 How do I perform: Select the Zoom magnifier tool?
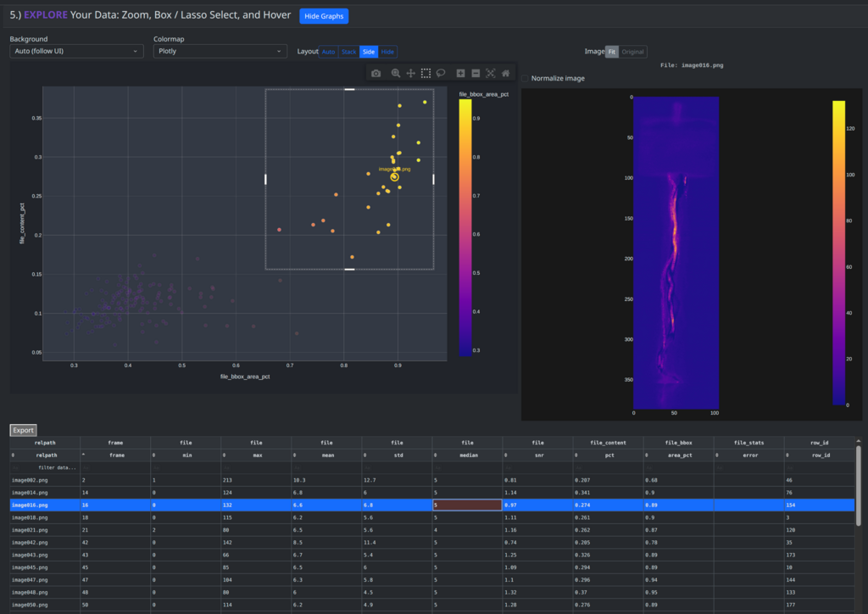click(396, 73)
